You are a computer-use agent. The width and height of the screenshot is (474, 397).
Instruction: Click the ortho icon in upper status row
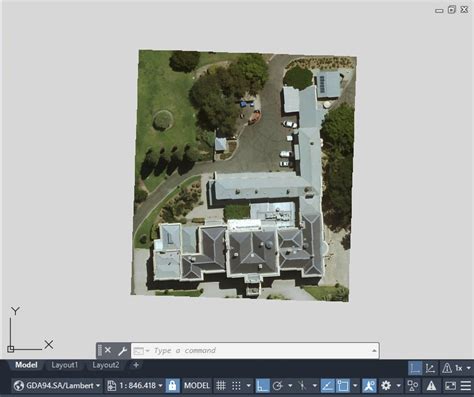tap(415, 368)
